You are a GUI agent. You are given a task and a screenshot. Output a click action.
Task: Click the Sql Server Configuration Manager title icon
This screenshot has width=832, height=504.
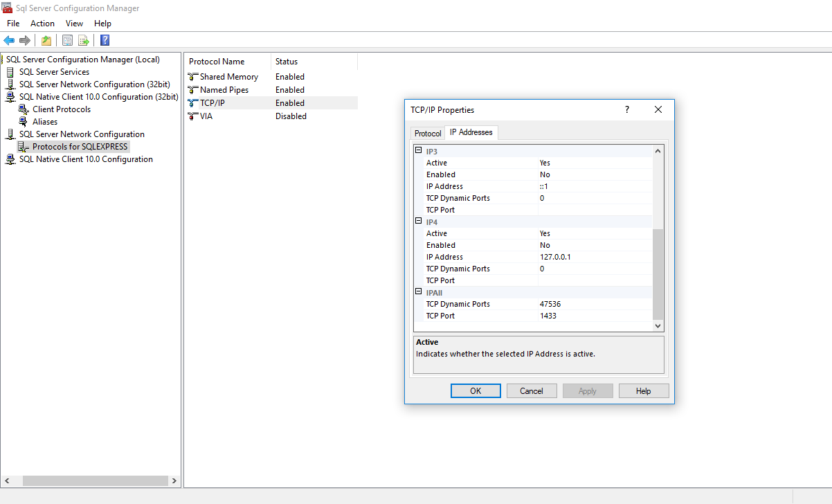[x=7, y=8]
